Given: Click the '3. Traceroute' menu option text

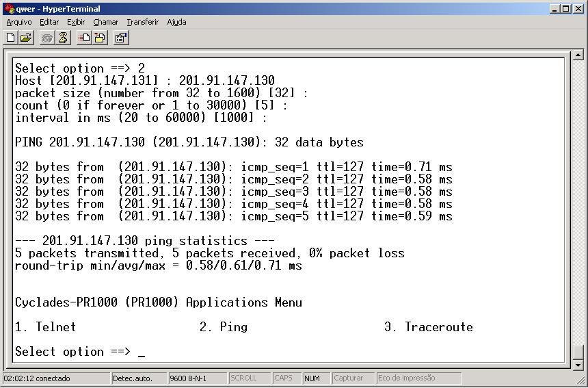Looking at the screenshot, I should 429,327.
